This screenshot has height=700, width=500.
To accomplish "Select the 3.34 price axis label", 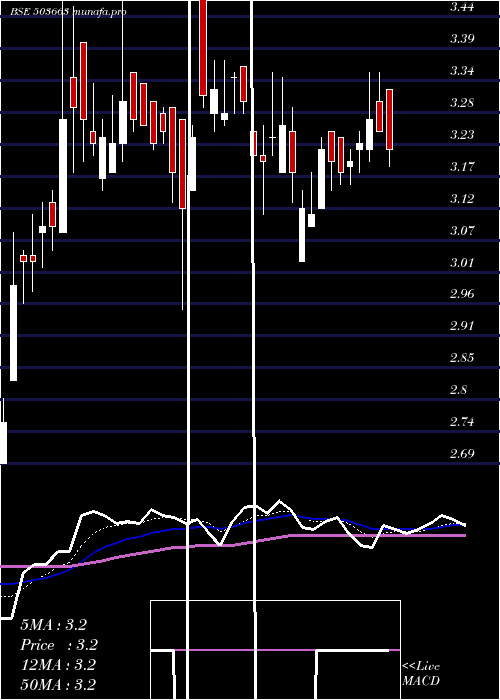I will point(462,71).
